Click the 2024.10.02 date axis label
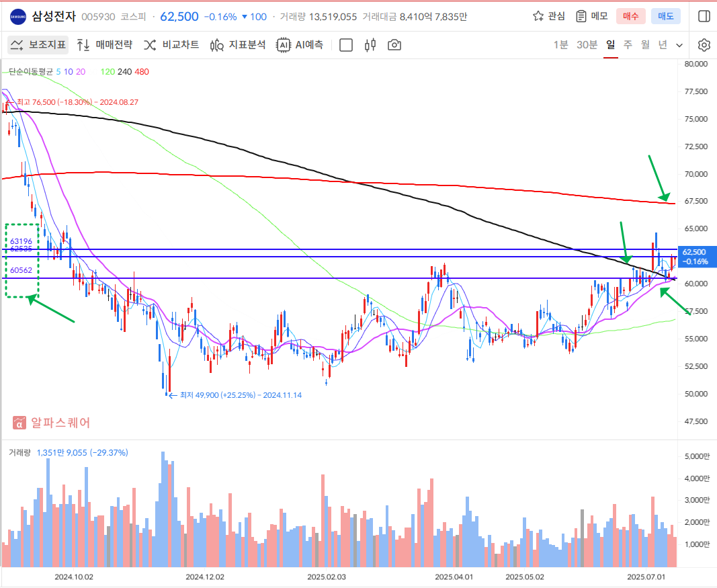 (x=74, y=577)
